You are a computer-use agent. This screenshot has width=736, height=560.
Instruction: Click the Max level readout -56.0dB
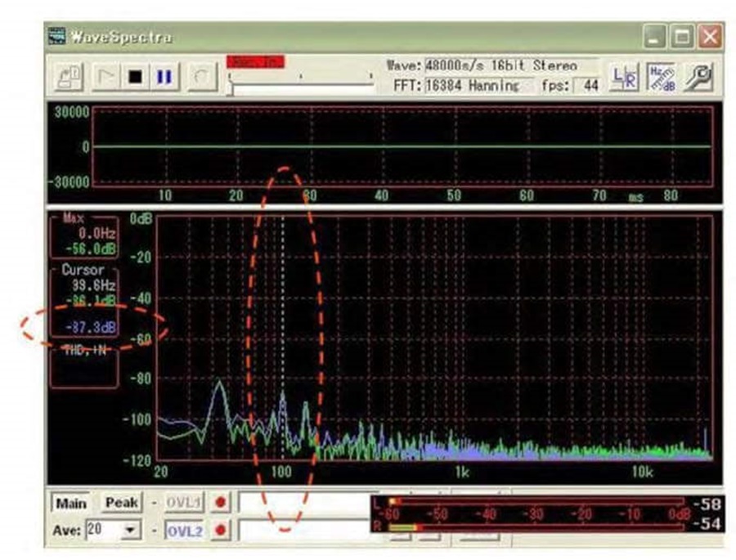coord(91,249)
